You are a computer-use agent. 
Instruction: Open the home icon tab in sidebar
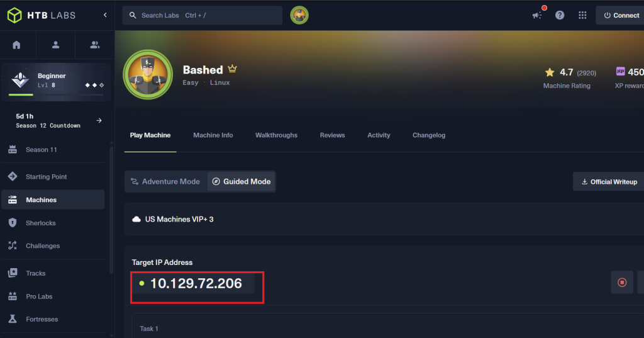16,45
